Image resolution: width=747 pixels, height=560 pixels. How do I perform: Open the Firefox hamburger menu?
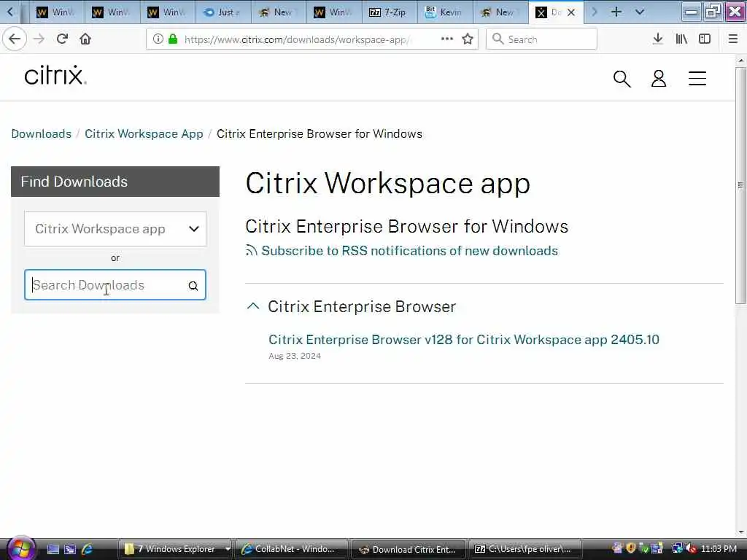733,39
